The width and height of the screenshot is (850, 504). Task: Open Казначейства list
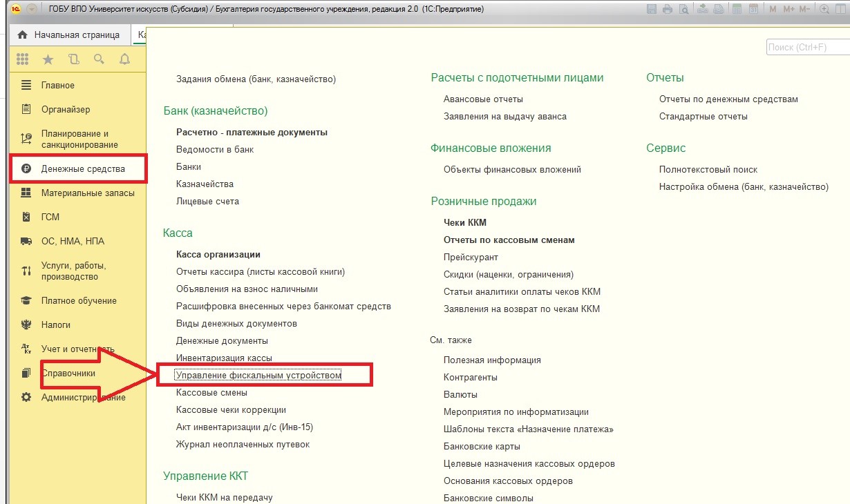205,184
